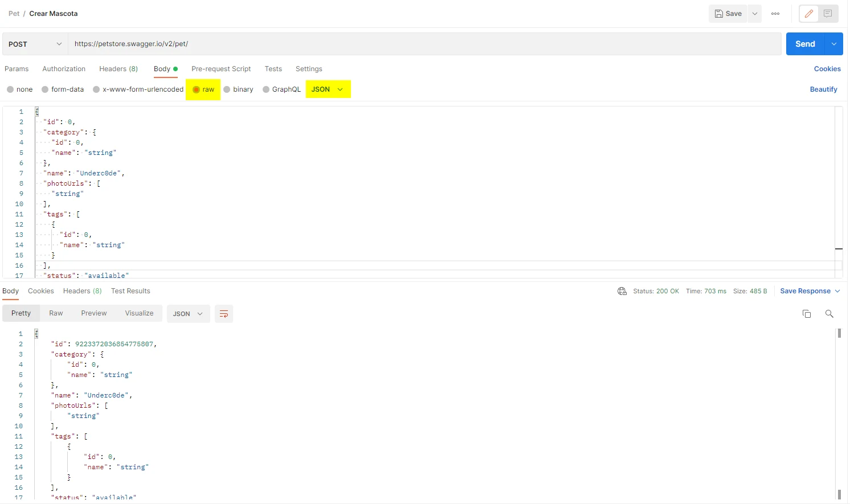This screenshot has height=504, width=850.
Task: Open the Send button dropdown arrow
Action: [x=834, y=44]
